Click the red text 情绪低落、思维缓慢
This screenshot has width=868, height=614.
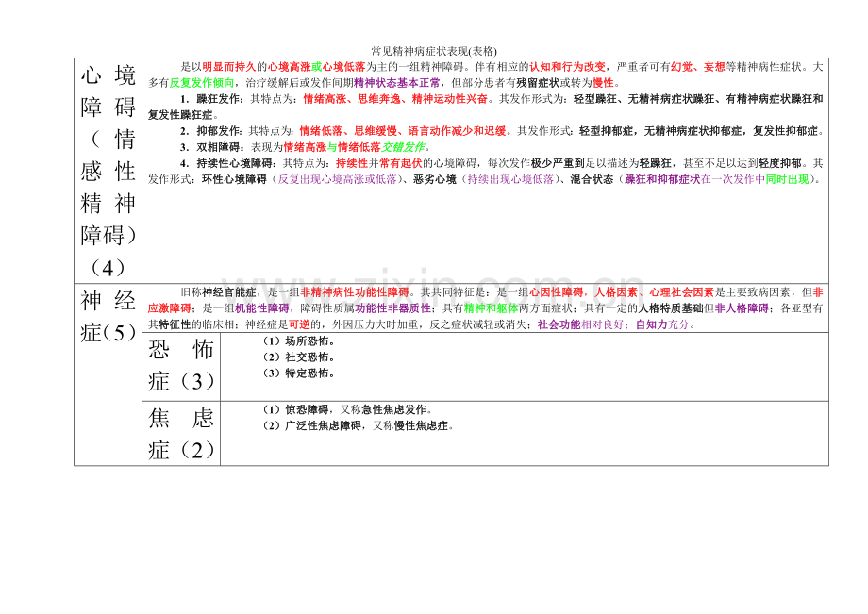348,131
